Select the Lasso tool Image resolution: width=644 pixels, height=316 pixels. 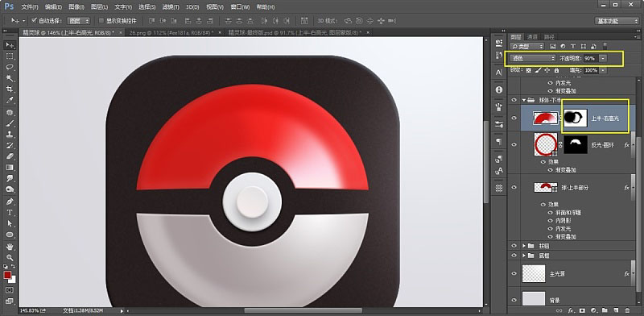(x=10, y=67)
